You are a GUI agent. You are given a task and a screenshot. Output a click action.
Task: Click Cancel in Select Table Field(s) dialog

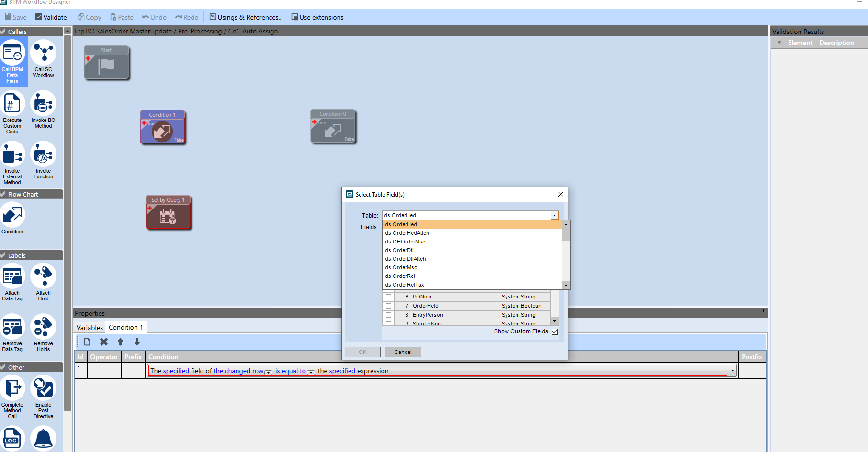(x=403, y=352)
